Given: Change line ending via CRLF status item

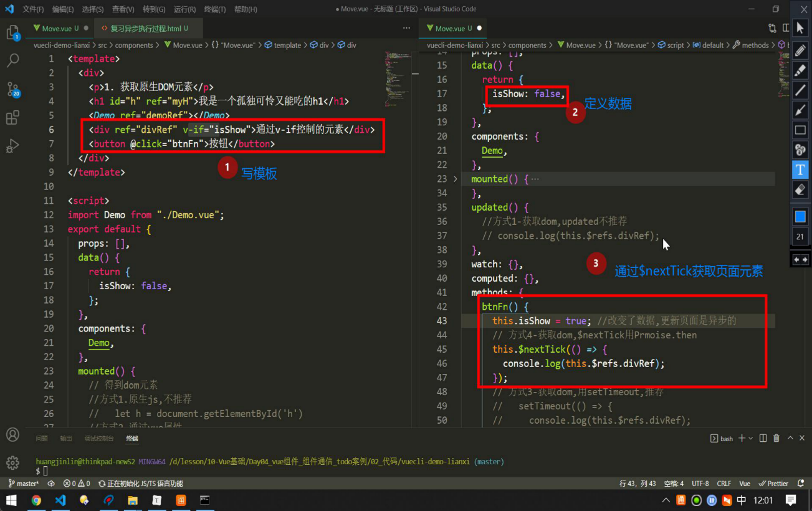Looking at the screenshot, I should coord(724,484).
